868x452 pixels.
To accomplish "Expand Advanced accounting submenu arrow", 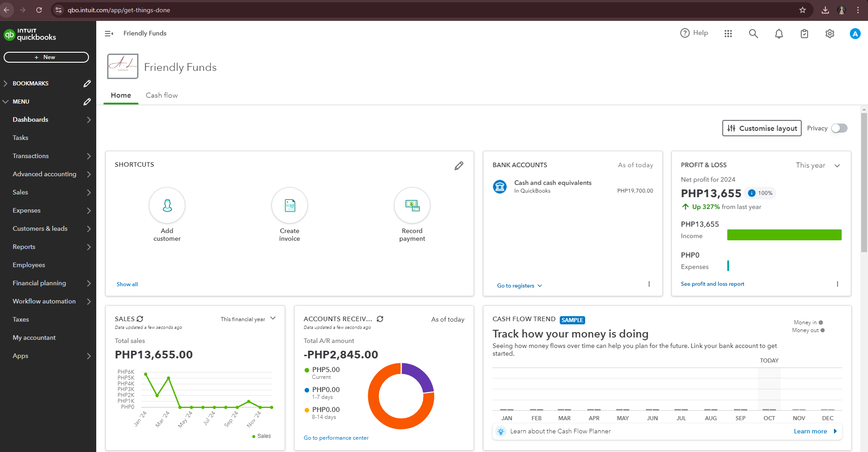I will coord(89,174).
